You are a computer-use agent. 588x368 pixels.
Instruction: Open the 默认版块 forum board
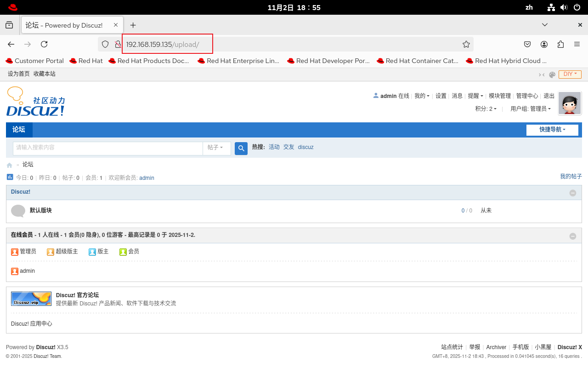pos(41,210)
